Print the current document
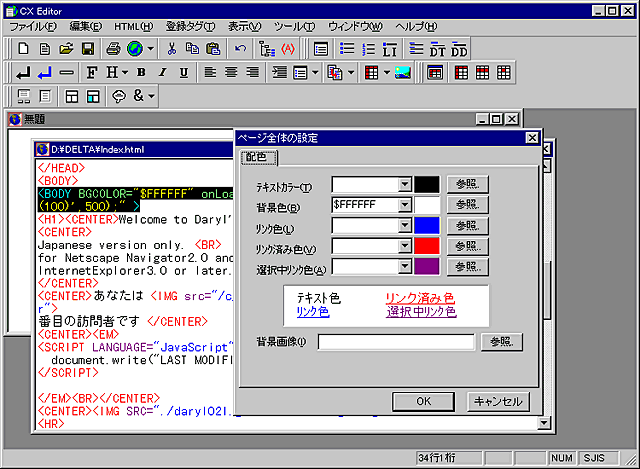Image resolution: width=640 pixels, height=469 pixels. (x=113, y=49)
